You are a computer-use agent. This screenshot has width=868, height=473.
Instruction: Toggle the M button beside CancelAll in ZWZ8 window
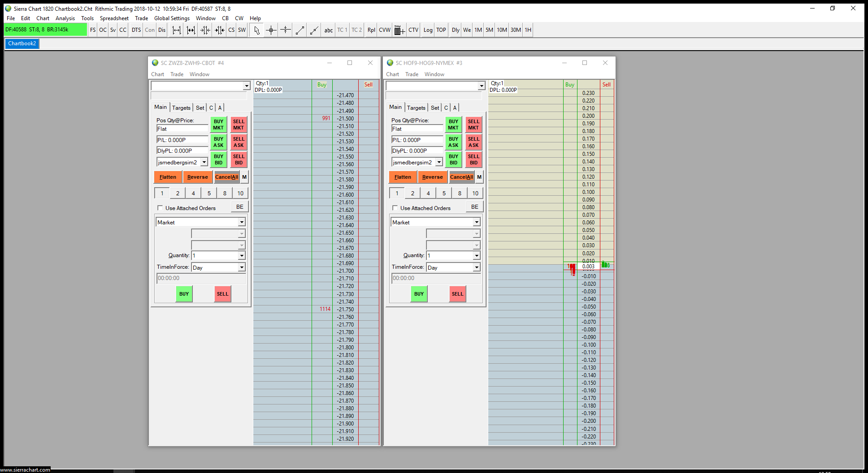(x=244, y=177)
